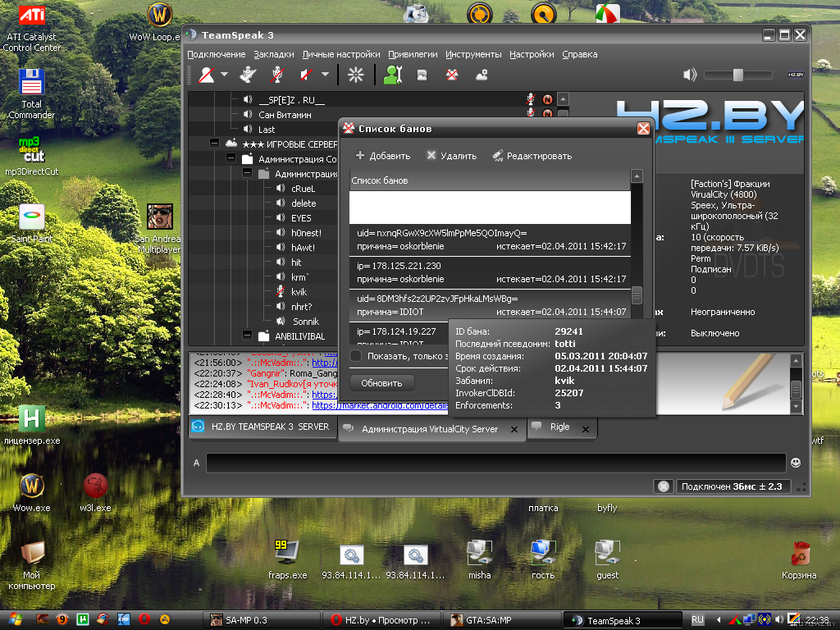Toggle microphone mute in the toolbar

277,75
